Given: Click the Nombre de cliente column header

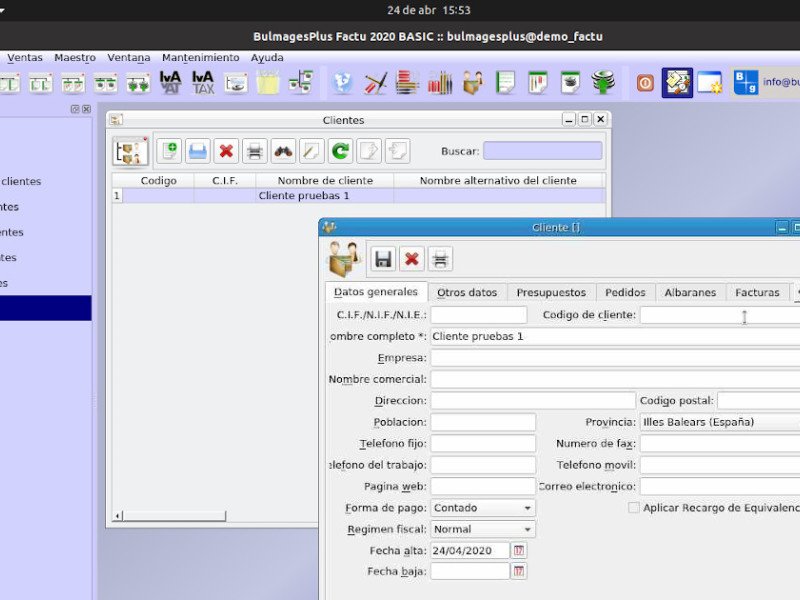Looking at the screenshot, I should coord(325,181).
